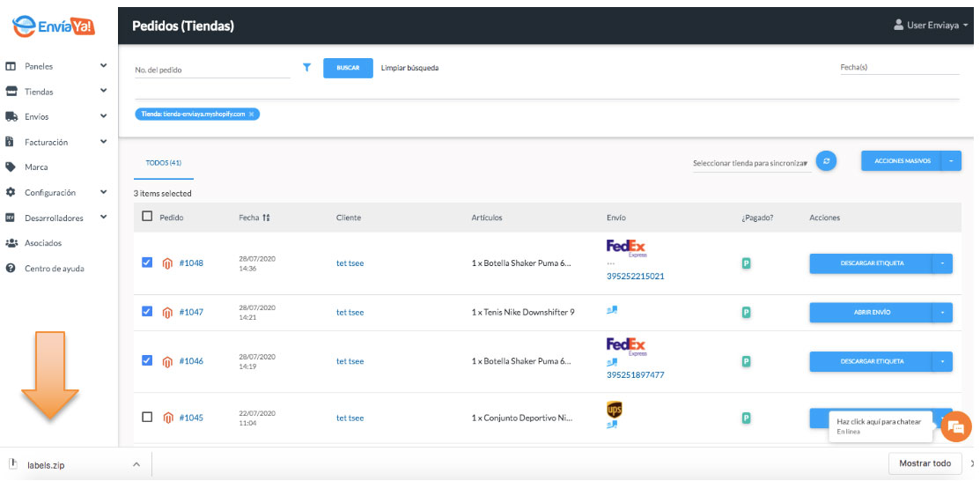Open the chat bubble widget
980x481 pixels.
(955, 426)
